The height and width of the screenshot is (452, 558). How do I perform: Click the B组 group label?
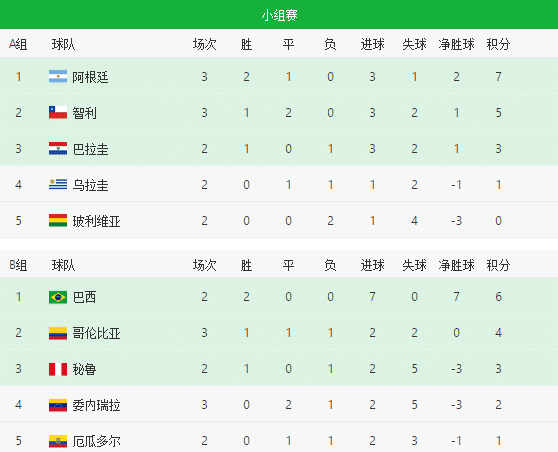(18, 265)
